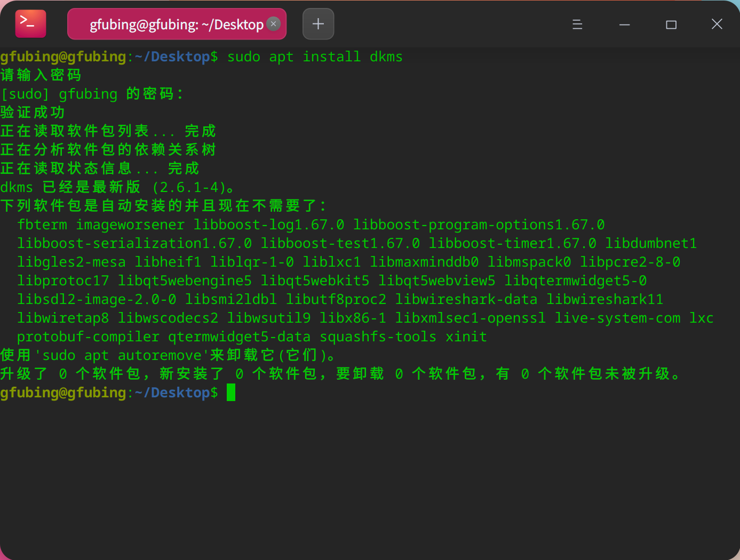Click the package name 'libboost-test1.67.0'
Viewport: 740px width, 560px height.
[340, 243]
